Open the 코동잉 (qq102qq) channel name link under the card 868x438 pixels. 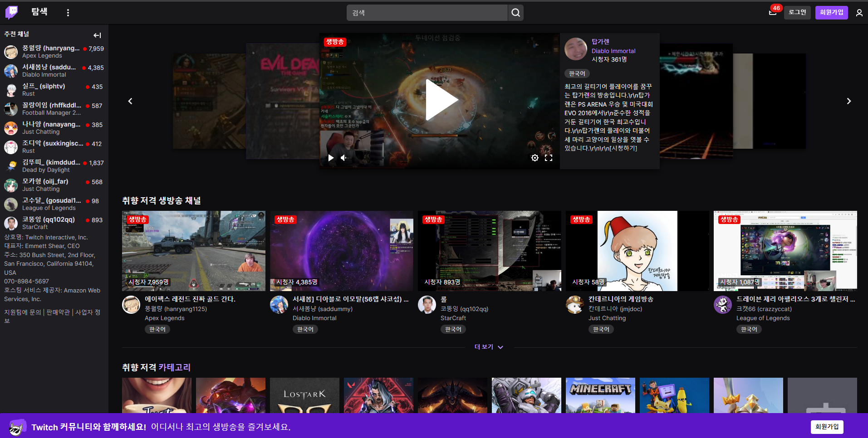[465, 309]
